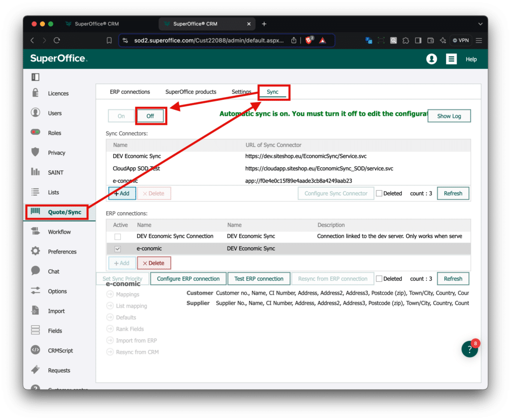This screenshot has height=420, width=511.
Task: Open the SuperOffice products tab
Action: click(x=191, y=92)
